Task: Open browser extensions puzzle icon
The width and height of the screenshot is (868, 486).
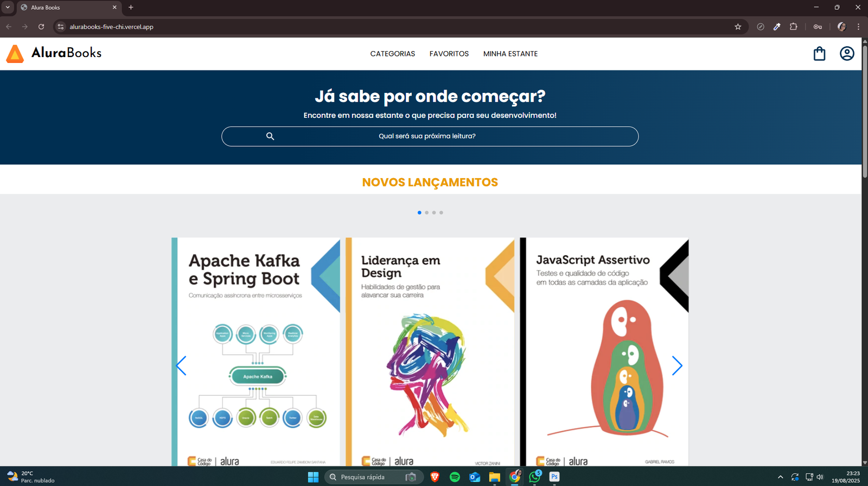Action: tap(793, 27)
